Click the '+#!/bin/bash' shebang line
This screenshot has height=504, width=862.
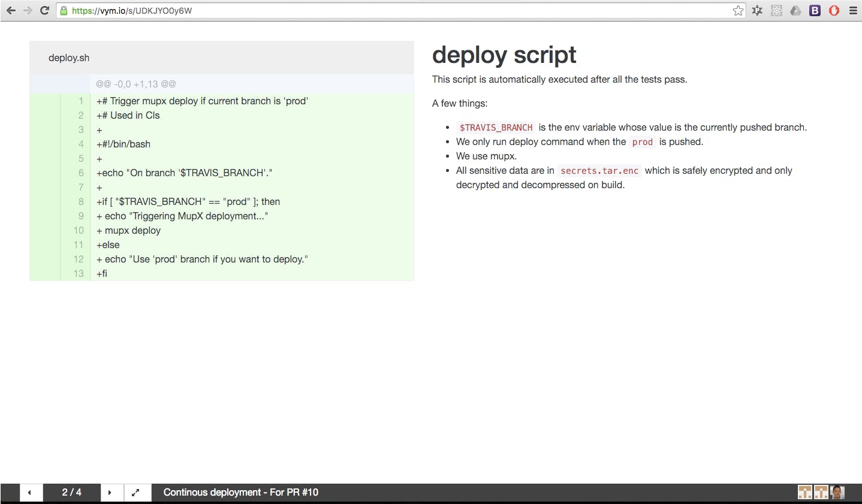[x=123, y=144]
